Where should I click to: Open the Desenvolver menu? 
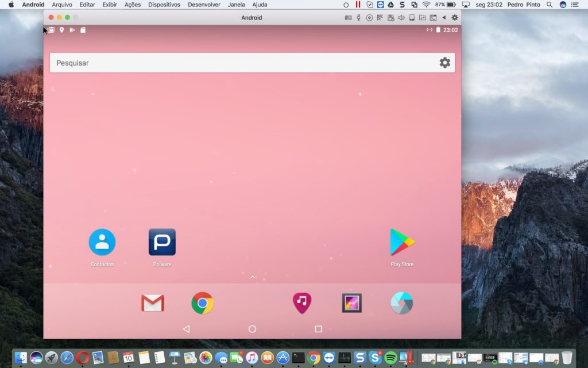click(x=204, y=5)
